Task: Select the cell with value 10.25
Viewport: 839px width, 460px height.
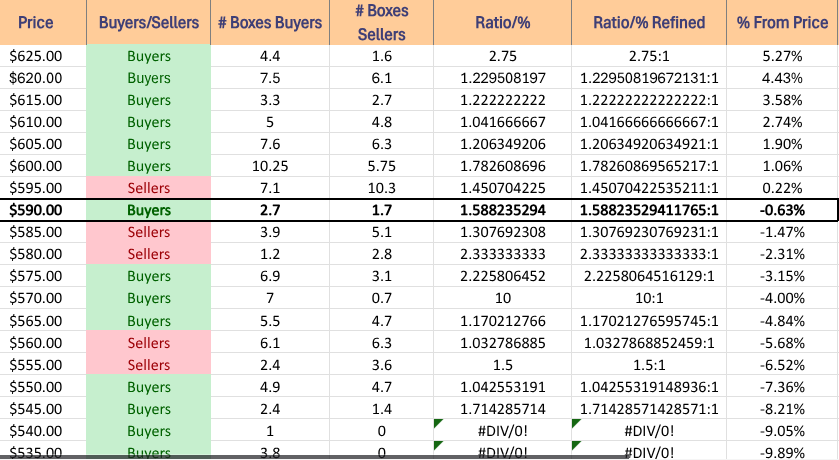Action: [270, 166]
